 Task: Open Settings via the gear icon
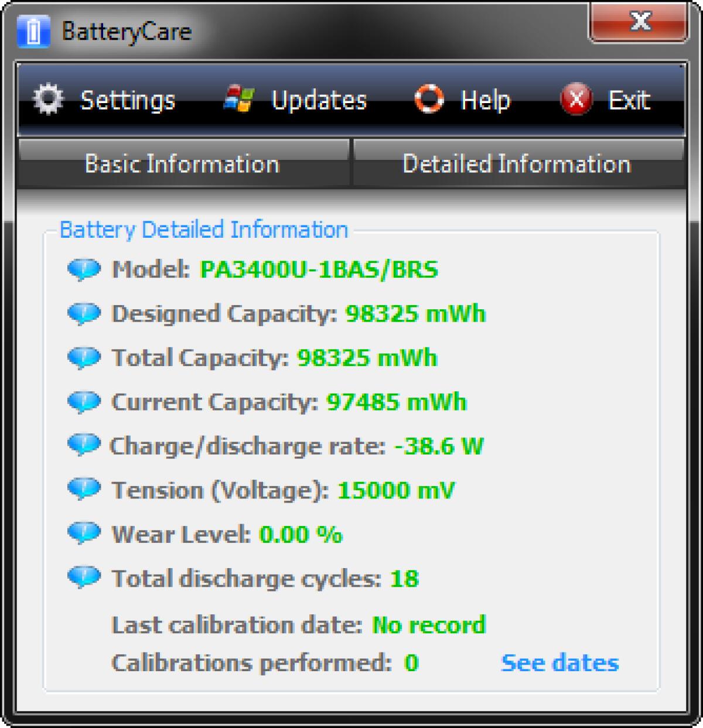[x=48, y=99]
